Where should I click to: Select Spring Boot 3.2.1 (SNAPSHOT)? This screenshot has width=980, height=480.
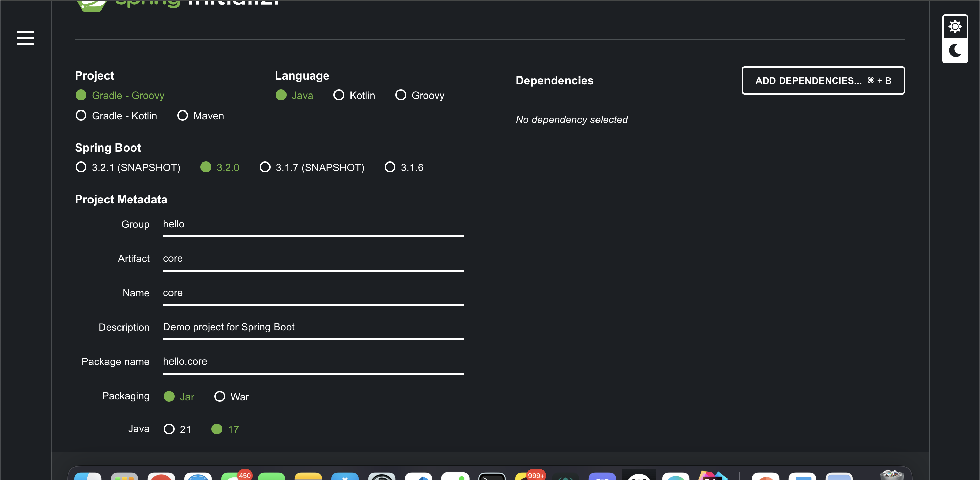[128, 167]
